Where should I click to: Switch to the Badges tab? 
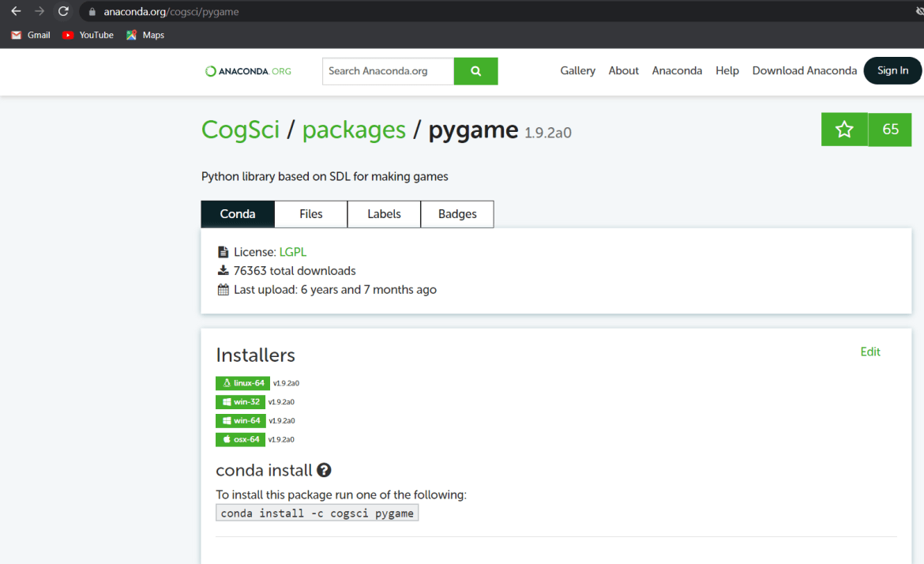point(457,214)
